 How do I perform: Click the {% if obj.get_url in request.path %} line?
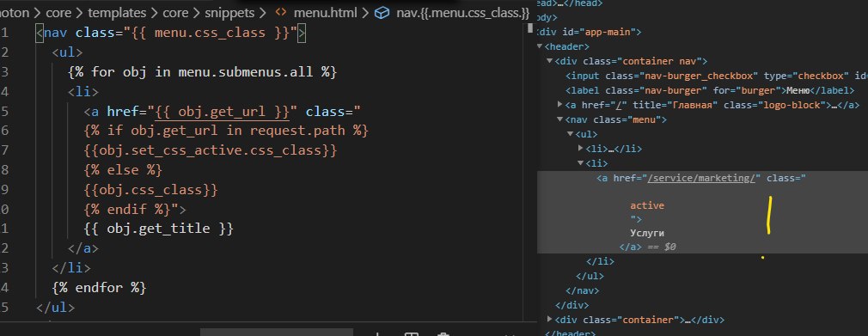point(226,131)
